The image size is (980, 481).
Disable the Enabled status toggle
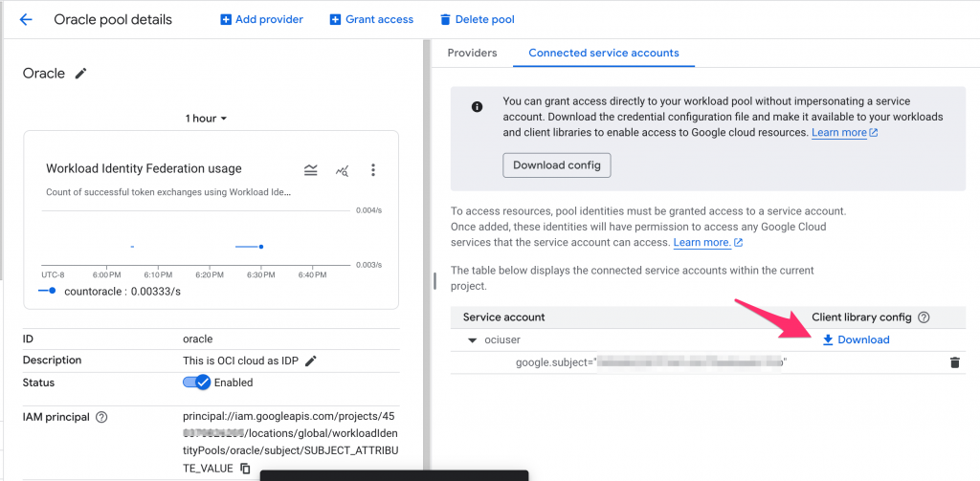(x=197, y=383)
